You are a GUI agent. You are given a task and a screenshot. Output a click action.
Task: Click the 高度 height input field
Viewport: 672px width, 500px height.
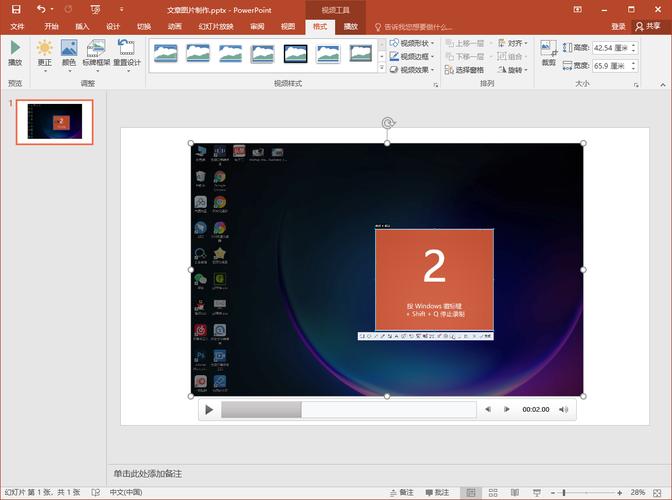611,48
